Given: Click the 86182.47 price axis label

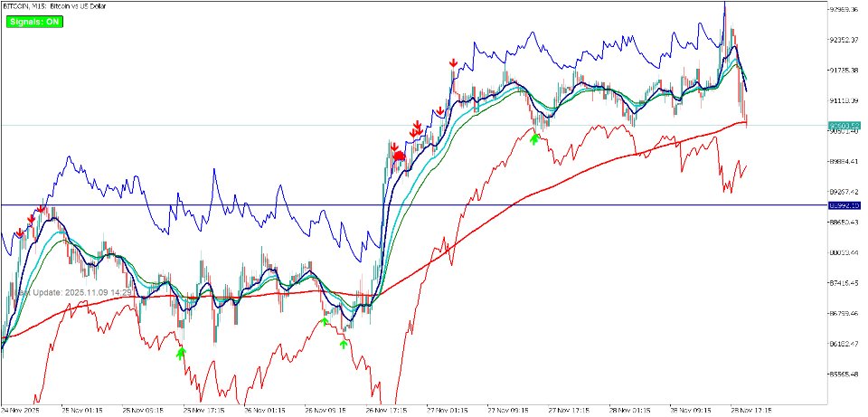Looking at the screenshot, I should [x=844, y=344].
